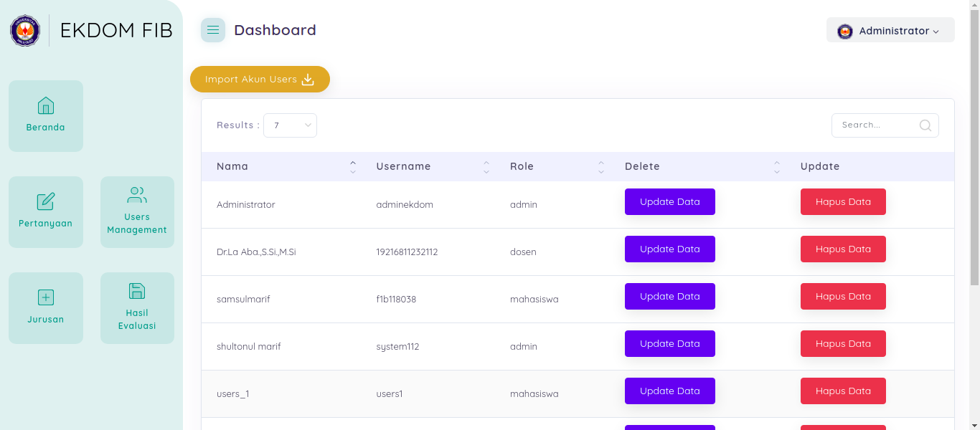The image size is (980, 430).
Task: Click Hapus Data for Administrator row
Action: pyautogui.click(x=843, y=202)
